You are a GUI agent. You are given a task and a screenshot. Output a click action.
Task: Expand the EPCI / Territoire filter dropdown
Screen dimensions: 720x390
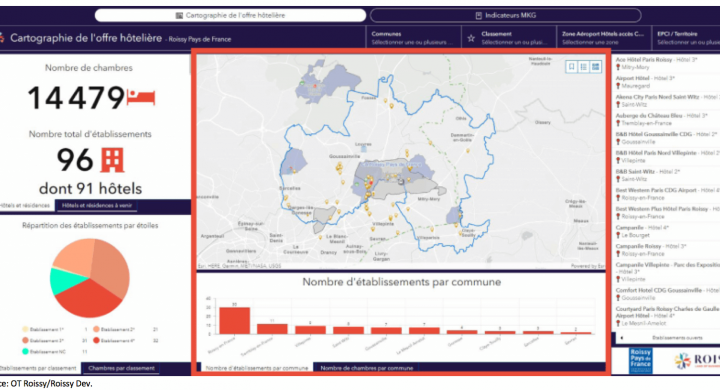point(686,38)
